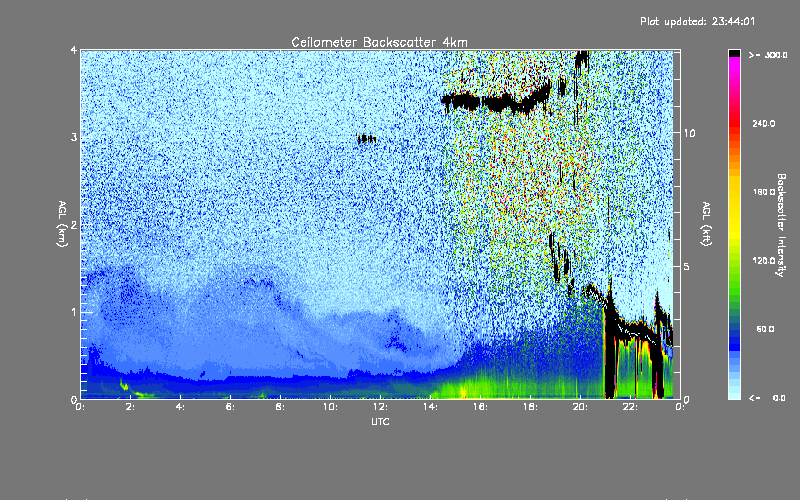Click the "Plot updated: 23:44:01" timestamp
Screen dimensions: 800x500
(x=697, y=21)
